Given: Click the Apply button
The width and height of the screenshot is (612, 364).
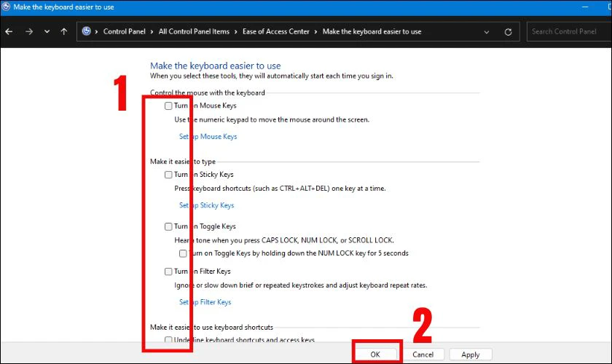Looking at the screenshot, I should coord(471,355).
